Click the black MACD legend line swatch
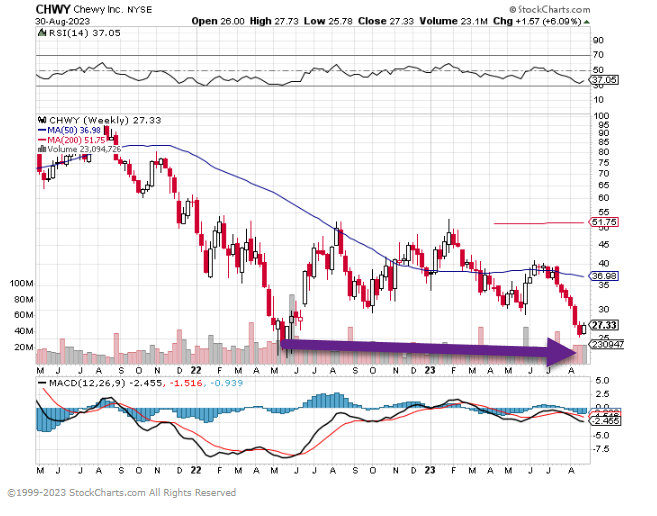This screenshot has height=516, width=657. pyautogui.click(x=42, y=383)
